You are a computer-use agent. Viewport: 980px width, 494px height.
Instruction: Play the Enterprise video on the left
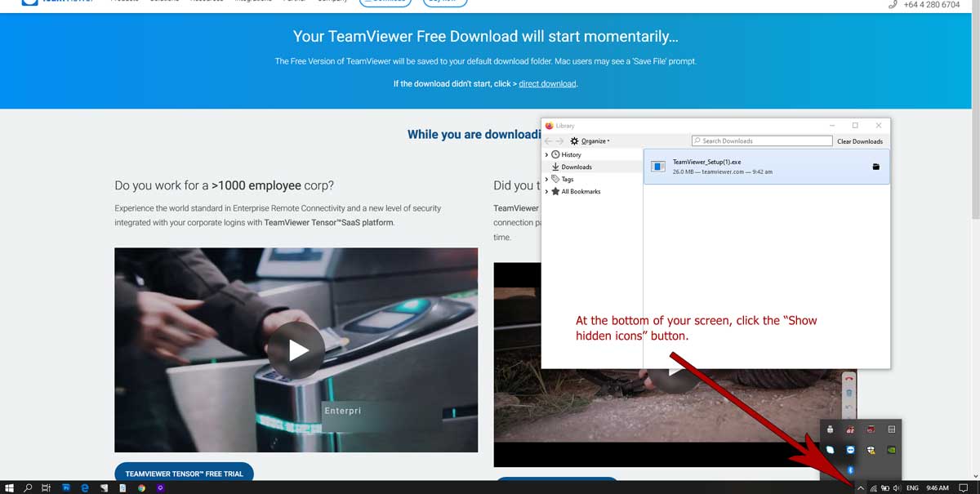pos(296,349)
